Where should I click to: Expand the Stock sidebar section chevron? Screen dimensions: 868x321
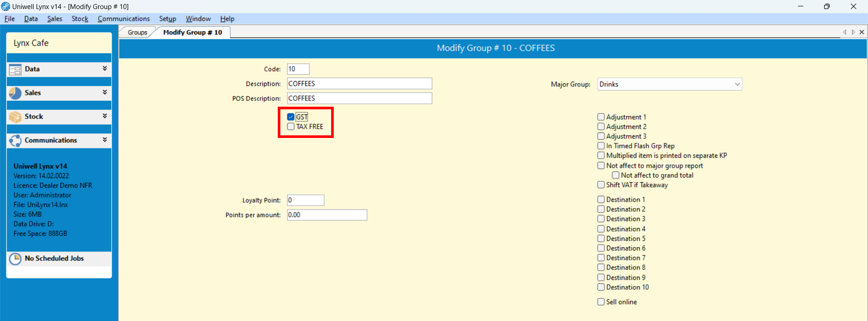[x=105, y=116]
